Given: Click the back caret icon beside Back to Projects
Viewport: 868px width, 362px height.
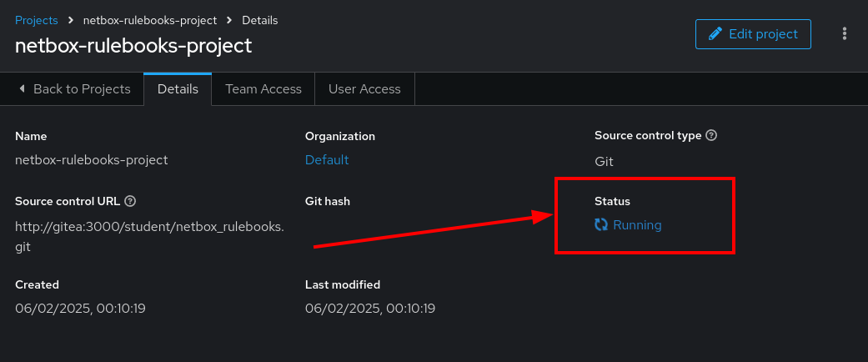Looking at the screenshot, I should click(x=23, y=88).
